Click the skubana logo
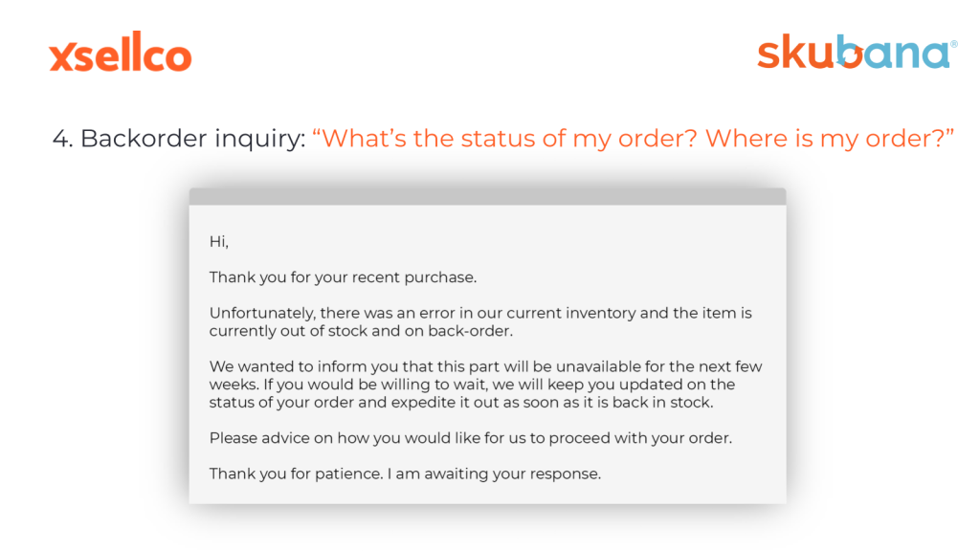 (857, 52)
